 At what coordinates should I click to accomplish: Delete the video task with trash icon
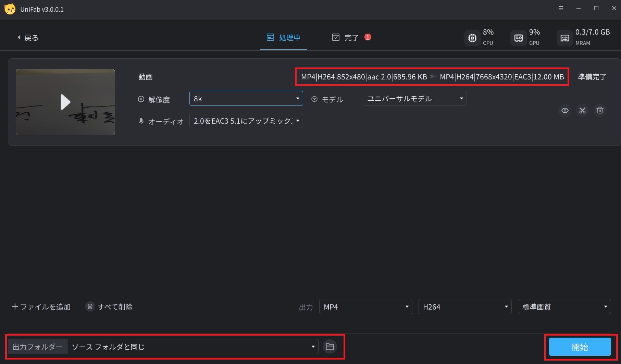(x=600, y=110)
